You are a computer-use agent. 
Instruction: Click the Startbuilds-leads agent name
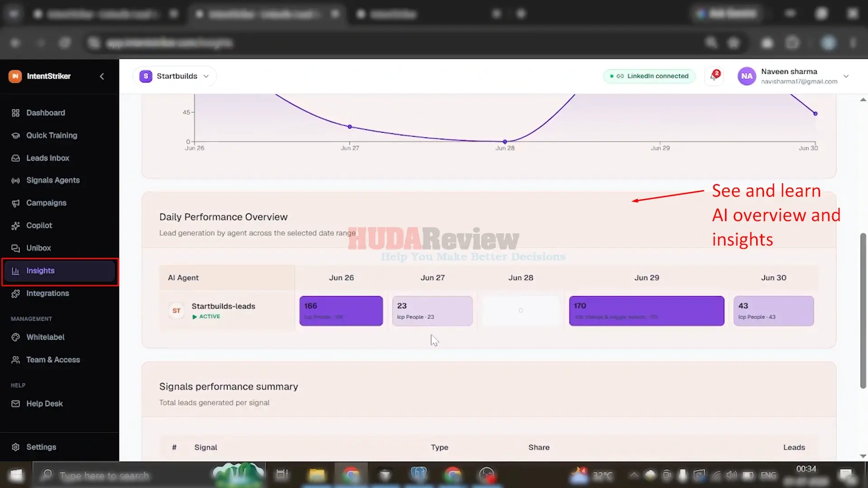click(x=223, y=306)
